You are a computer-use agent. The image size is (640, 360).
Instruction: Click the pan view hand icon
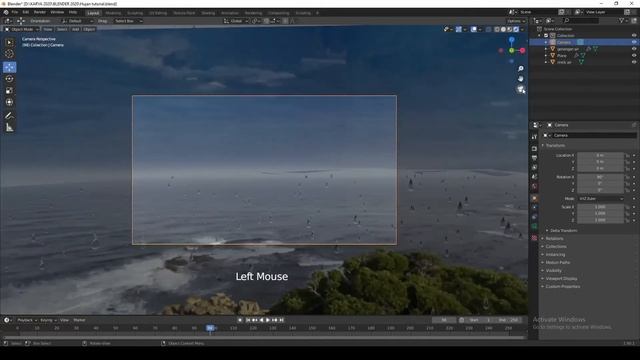(x=520, y=79)
